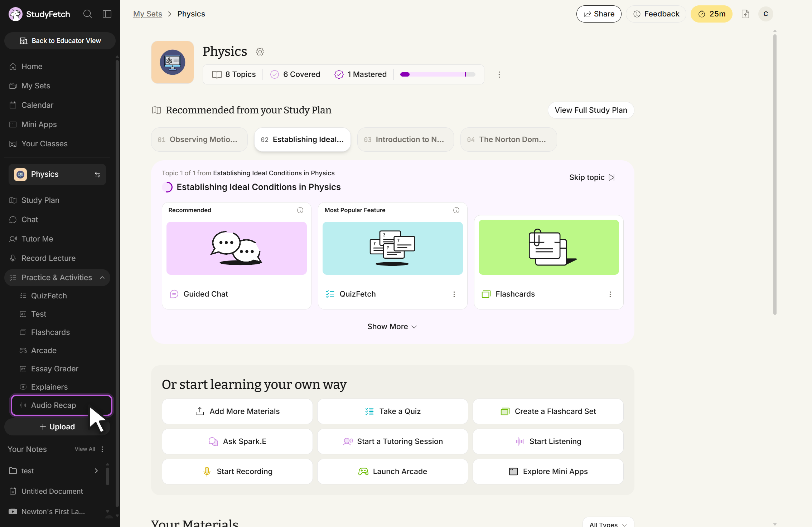Click View Full Study Plan button
812x527 pixels.
tap(591, 110)
